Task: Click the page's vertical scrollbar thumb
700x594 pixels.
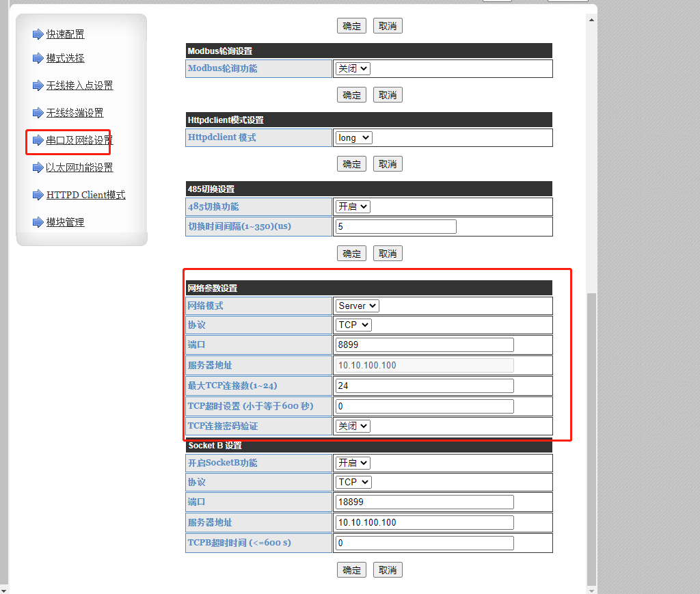Action: click(592, 437)
